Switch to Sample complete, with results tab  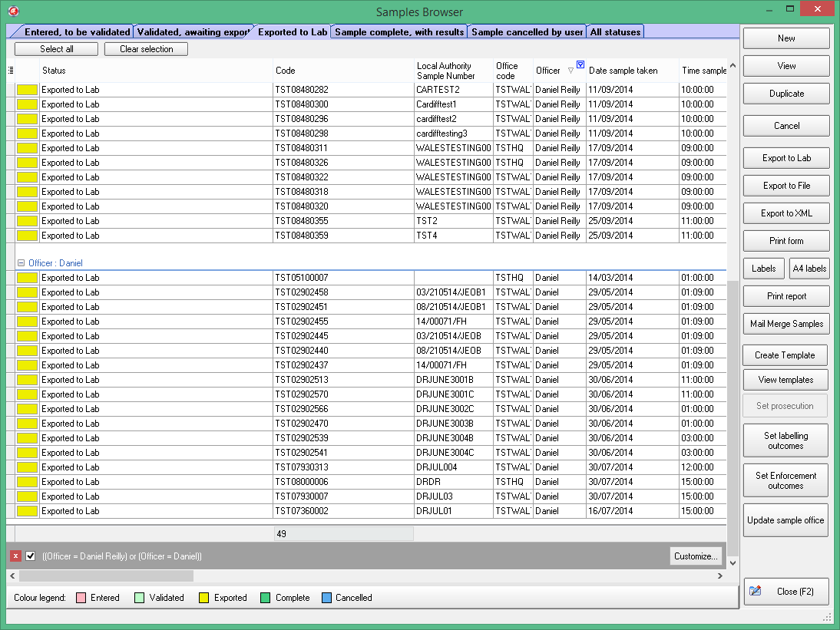[399, 32]
